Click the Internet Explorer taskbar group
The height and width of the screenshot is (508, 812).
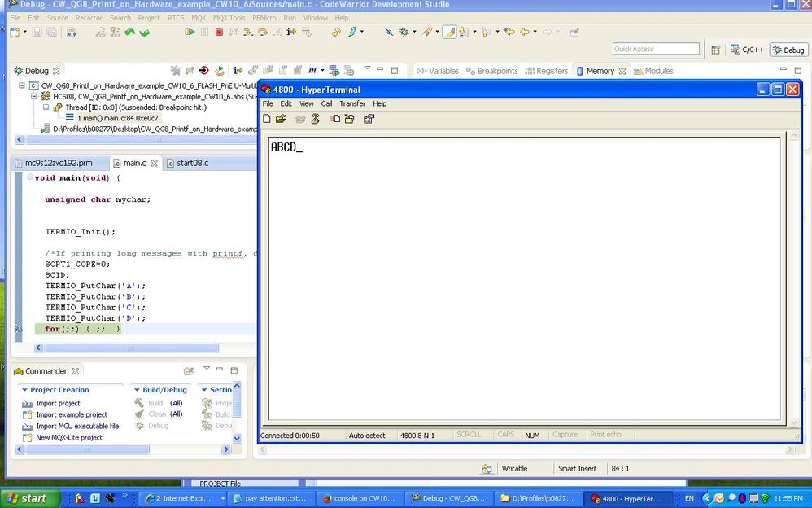click(183, 499)
